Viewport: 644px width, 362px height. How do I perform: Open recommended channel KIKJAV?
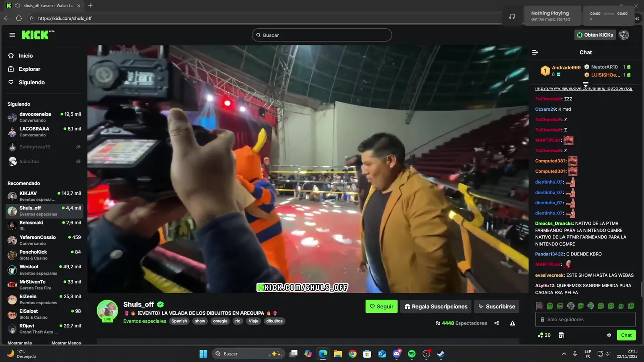point(44,196)
